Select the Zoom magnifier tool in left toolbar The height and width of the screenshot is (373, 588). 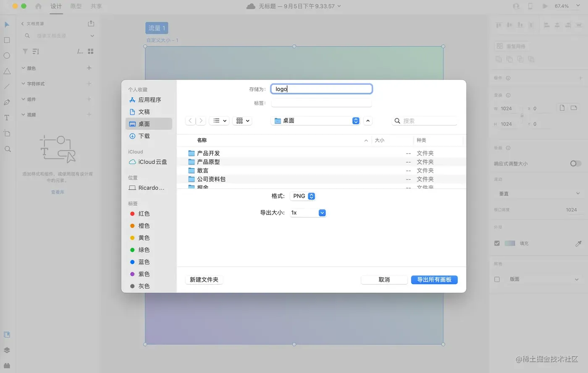(7, 149)
